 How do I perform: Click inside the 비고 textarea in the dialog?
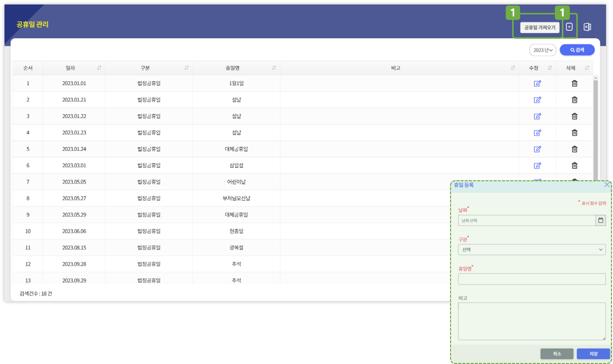pos(532,321)
